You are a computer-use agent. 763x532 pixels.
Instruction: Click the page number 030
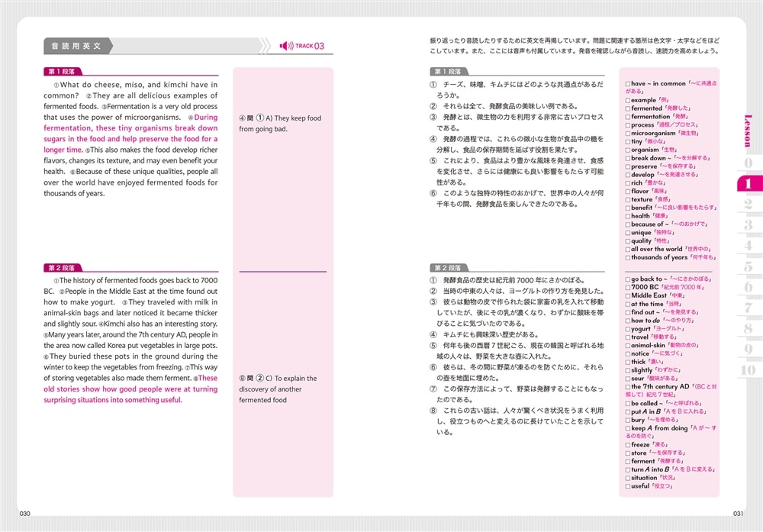click(x=24, y=514)
